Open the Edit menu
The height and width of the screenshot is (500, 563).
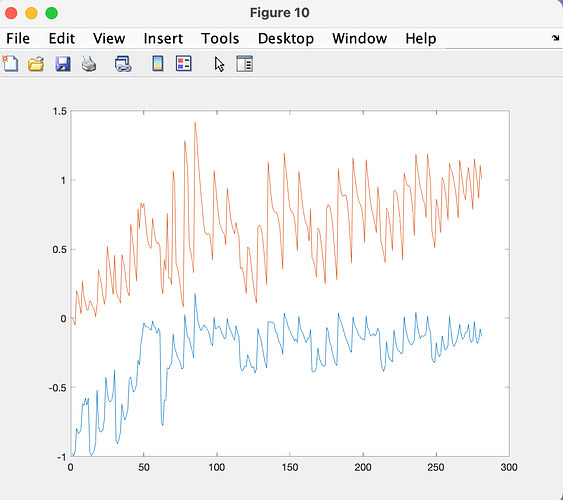[62, 38]
